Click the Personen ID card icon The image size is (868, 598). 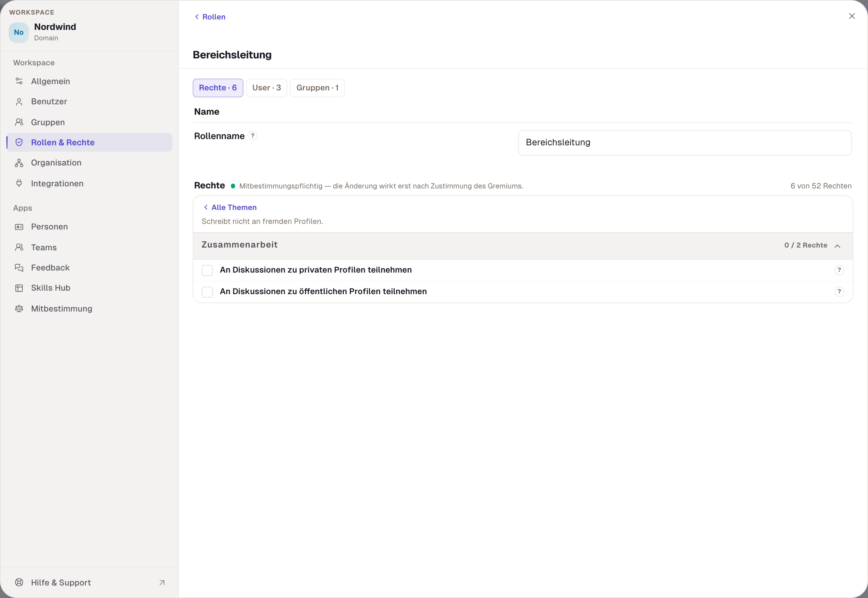[x=19, y=227]
